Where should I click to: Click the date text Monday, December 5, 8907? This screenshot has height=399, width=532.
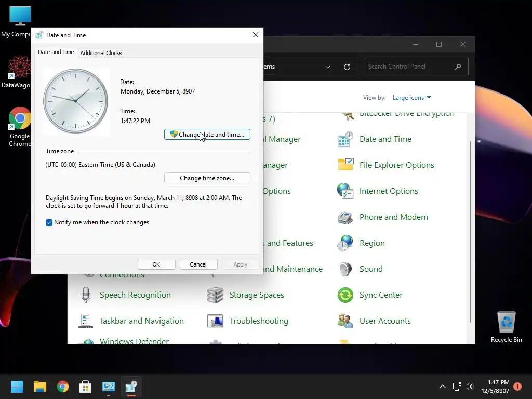coord(158,91)
